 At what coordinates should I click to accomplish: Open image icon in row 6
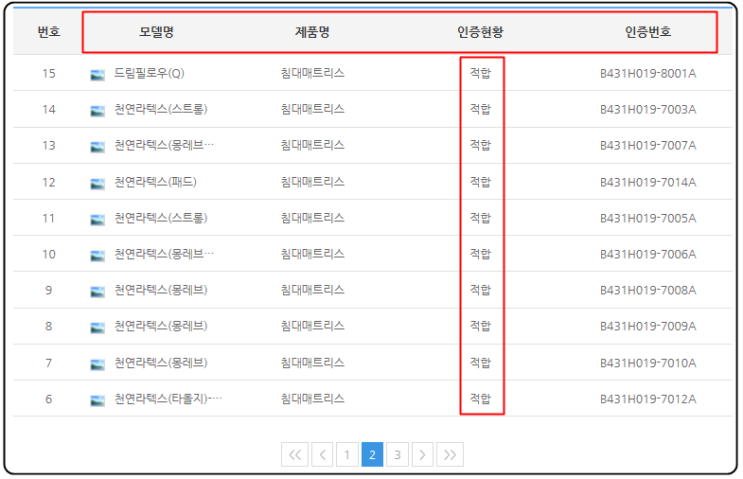pos(97,401)
